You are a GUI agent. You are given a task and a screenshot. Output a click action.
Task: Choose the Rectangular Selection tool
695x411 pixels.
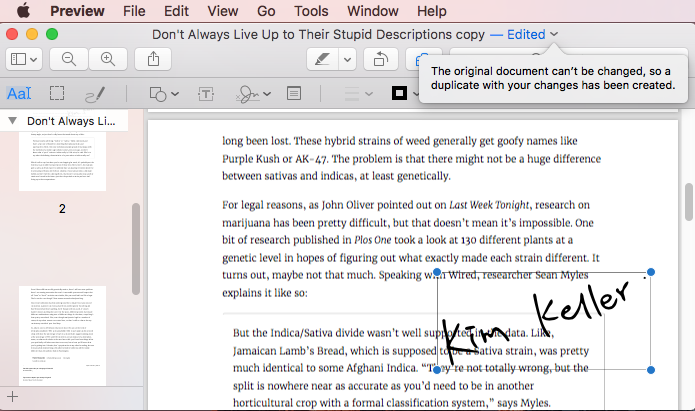pos(58,94)
